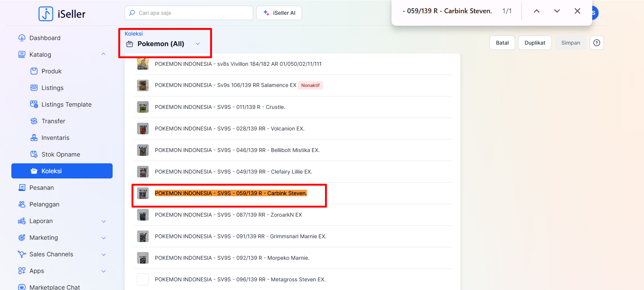Expand the Marketing menu section
The height and width of the screenshot is (290, 644).
click(x=104, y=238)
